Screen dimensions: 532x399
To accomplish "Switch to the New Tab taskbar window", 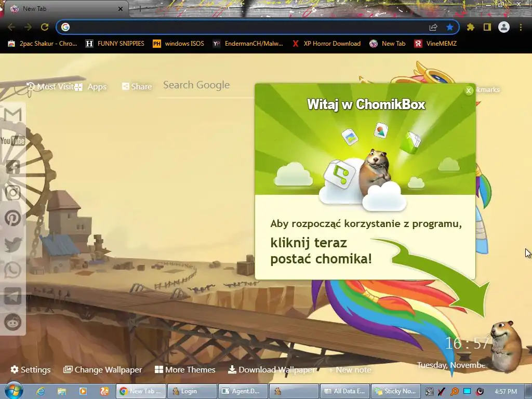I will click(141, 391).
